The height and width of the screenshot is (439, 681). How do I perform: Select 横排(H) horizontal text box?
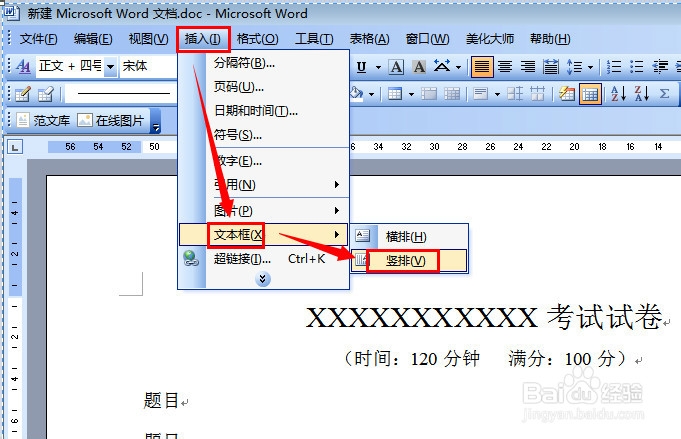(409, 237)
